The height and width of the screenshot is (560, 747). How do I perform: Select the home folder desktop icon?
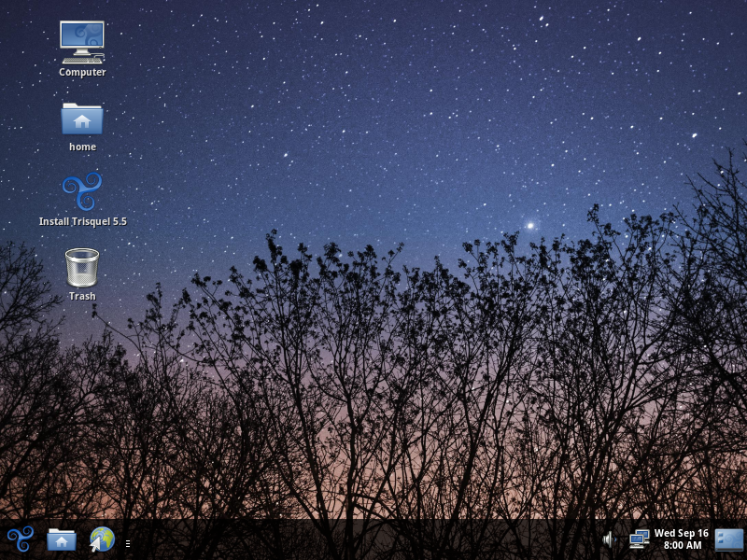pos(82,119)
